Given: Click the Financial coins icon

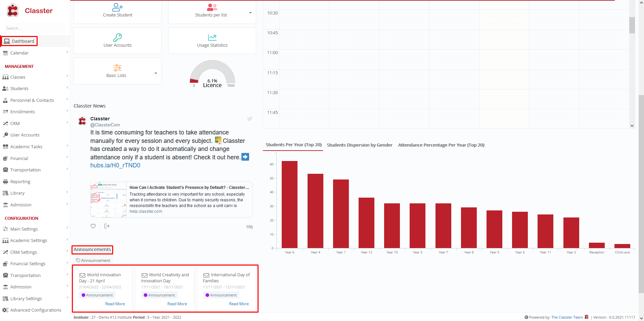Looking at the screenshot, I should [5, 158].
